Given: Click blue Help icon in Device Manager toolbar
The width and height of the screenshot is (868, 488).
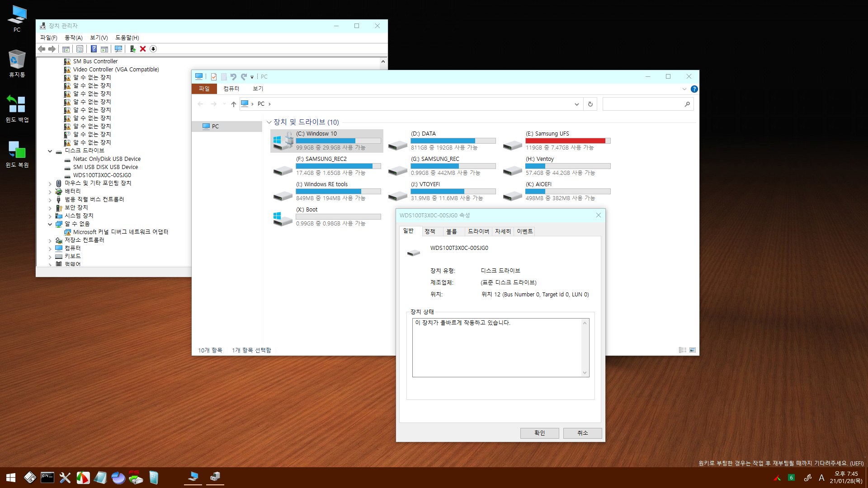Looking at the screenshot, I should click(94, 49).
